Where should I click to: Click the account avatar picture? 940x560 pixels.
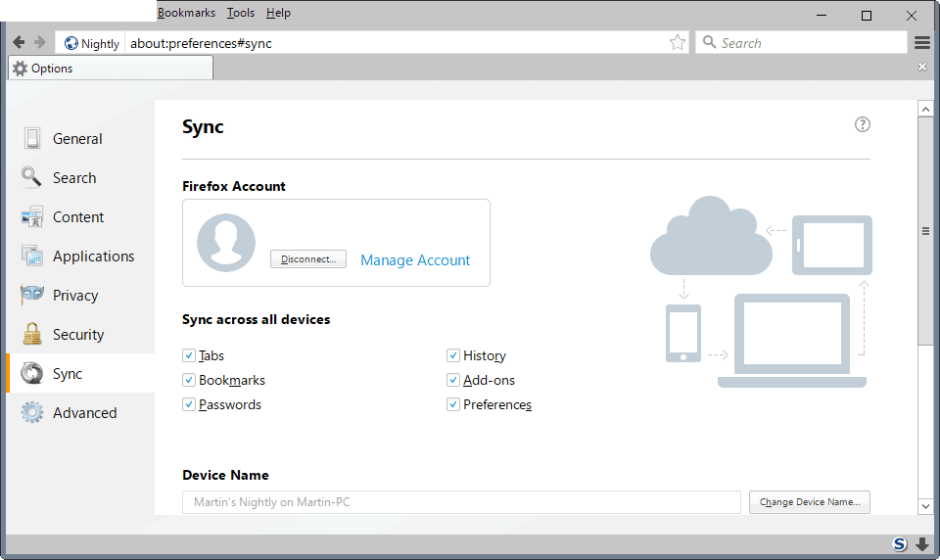[x=226, y=243]
